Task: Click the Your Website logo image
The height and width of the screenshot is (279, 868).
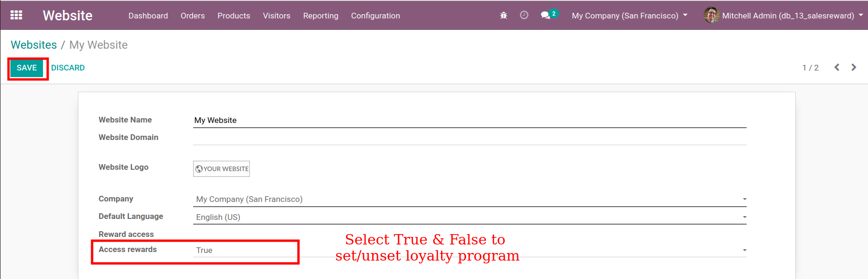Action: pyautogui.click(x=221, y=169)
